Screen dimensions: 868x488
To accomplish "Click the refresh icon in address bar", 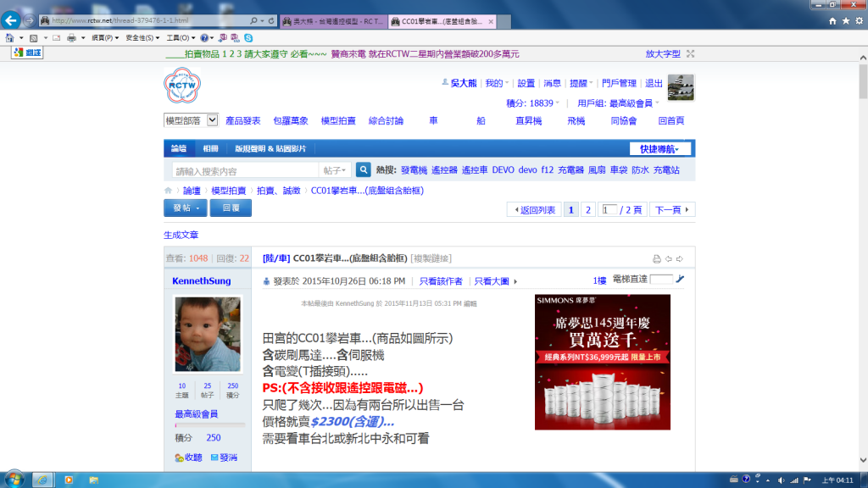I will pyautogui.click(x=271, y=20).
